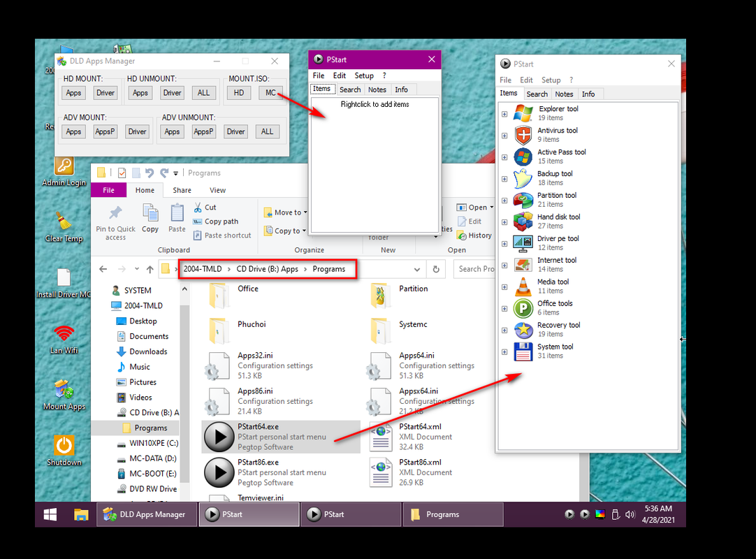Screen dimensions: 756x559
Task: Open the address bar history dropdown
Action: click(x=416, y=270)
